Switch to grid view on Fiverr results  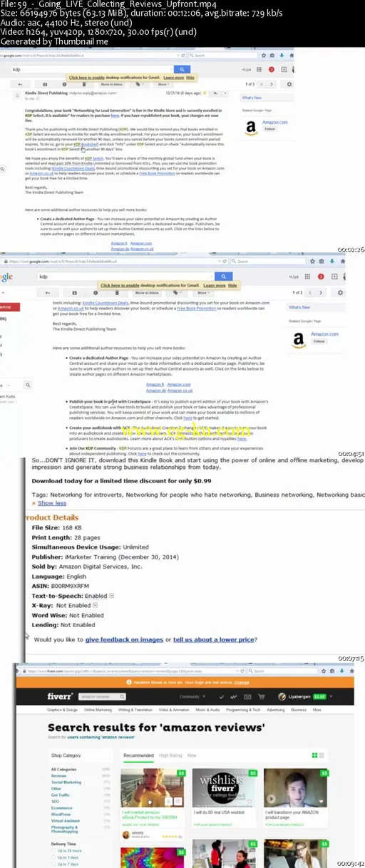pos(314,755)
